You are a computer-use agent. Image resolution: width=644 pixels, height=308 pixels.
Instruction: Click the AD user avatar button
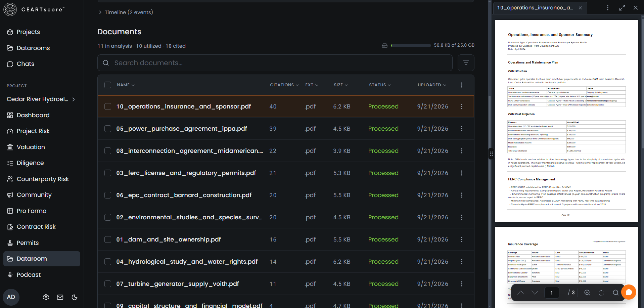click(11, 297)
